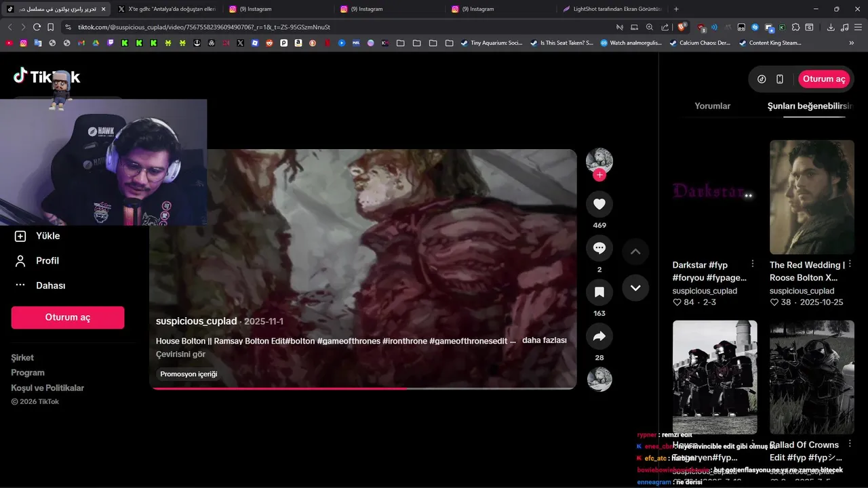
Task: Open Brave Shields lion icon
Action: coord(683,27)
